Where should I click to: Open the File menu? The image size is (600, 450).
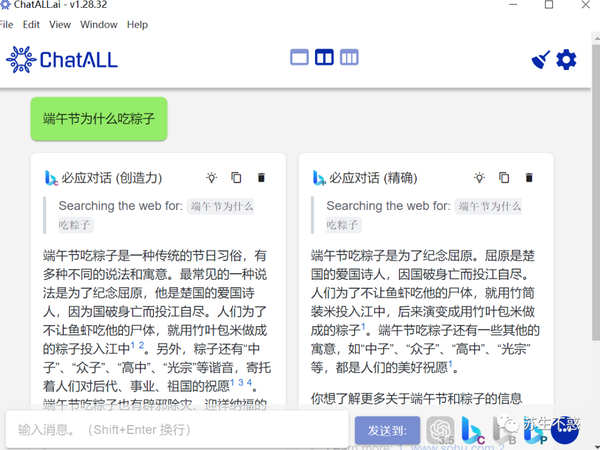pyautogui.click(x=6, y=24)
